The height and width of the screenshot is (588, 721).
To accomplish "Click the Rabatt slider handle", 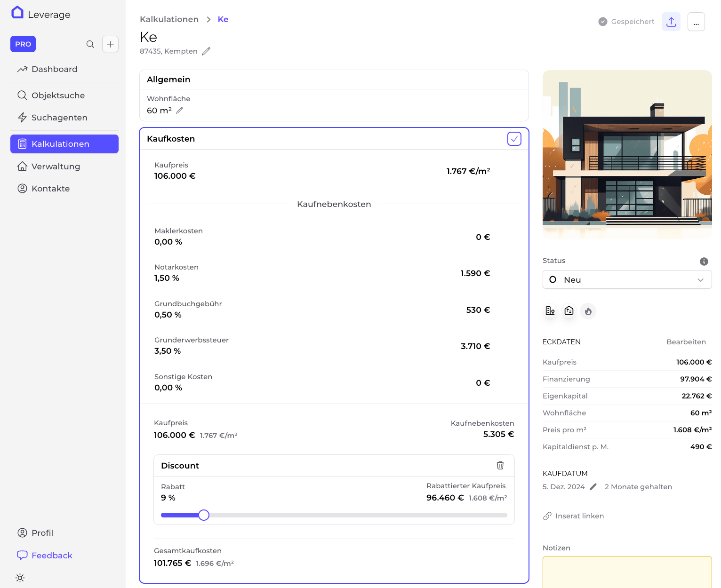I will point(204,515).
